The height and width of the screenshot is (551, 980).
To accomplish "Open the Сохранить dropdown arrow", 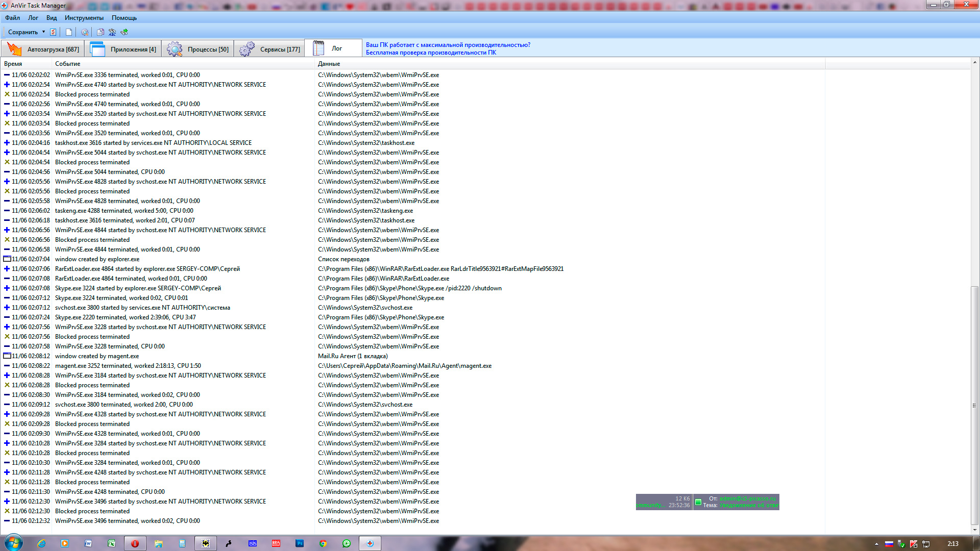I will (43, 32).
